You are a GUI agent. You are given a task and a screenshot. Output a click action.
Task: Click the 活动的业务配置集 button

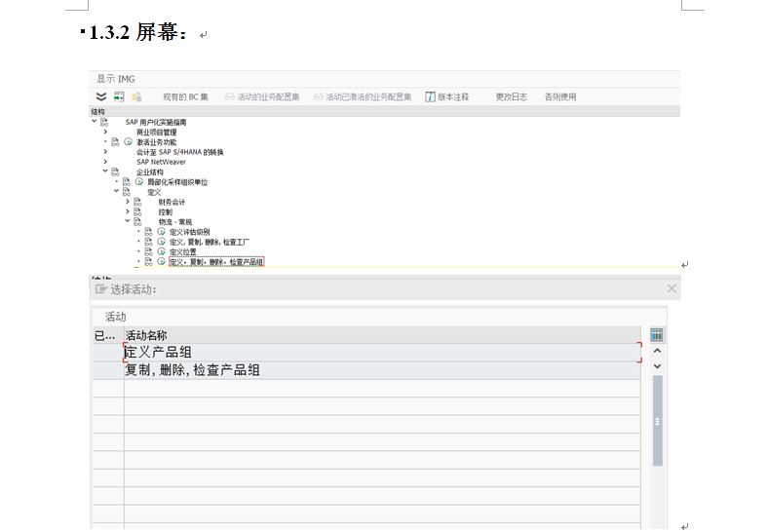click(262, 97)
